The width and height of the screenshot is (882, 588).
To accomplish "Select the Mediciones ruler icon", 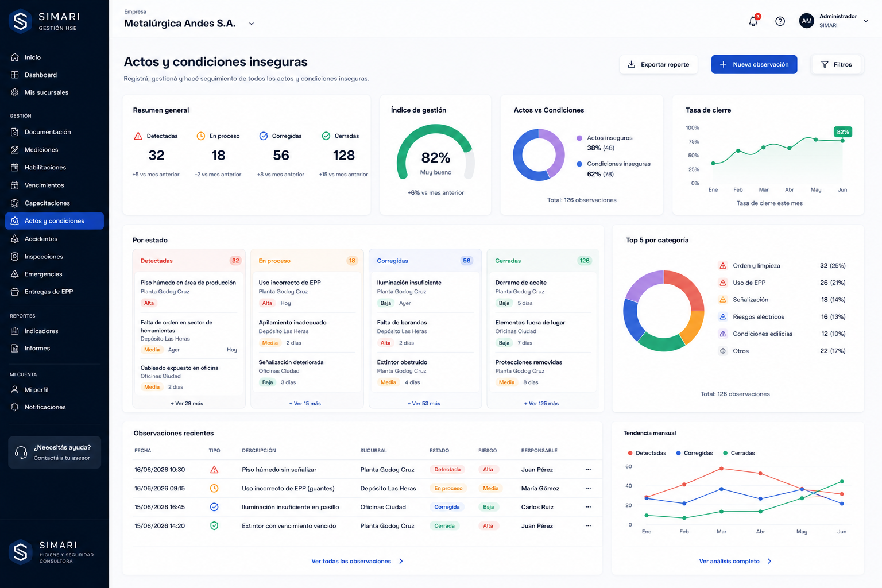I will [x=15, y=150].
